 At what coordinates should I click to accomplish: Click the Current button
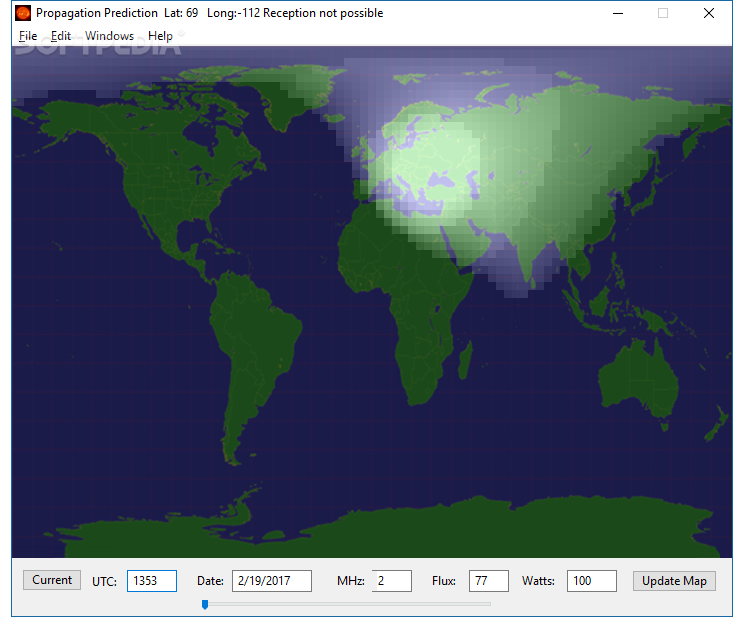click(x=52, y=580)
